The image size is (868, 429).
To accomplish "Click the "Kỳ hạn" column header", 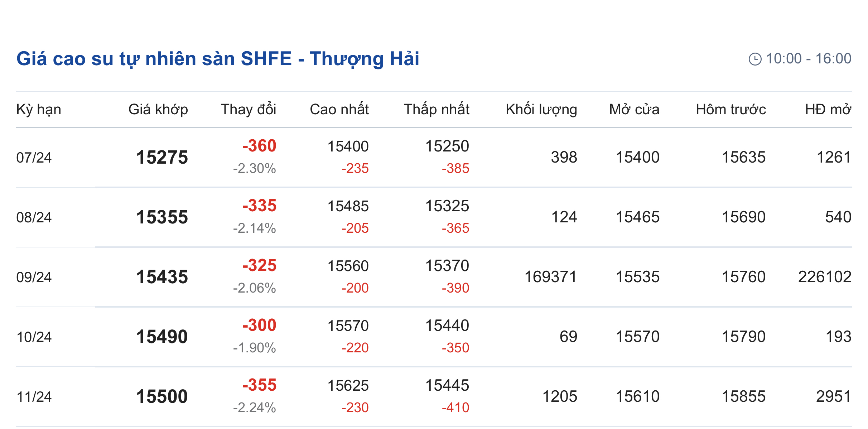I will (x=39, y=110).
